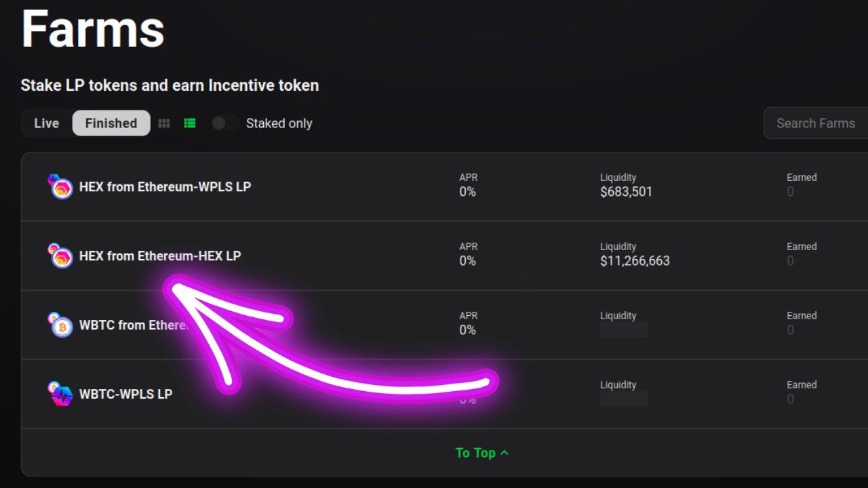Select the Finished farms tab

tap(111, 123)
